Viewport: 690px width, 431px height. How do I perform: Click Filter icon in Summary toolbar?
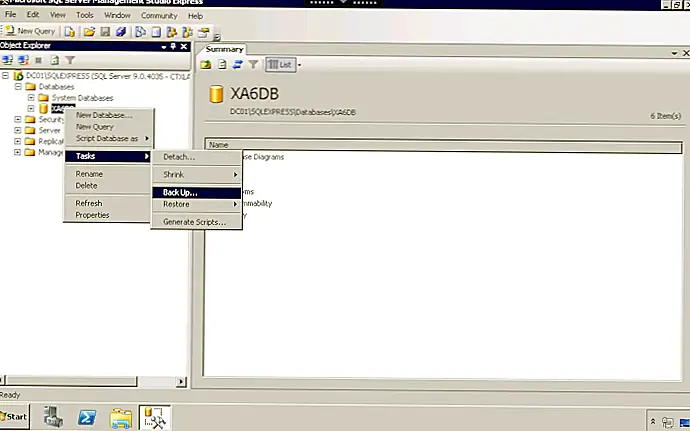253,65
